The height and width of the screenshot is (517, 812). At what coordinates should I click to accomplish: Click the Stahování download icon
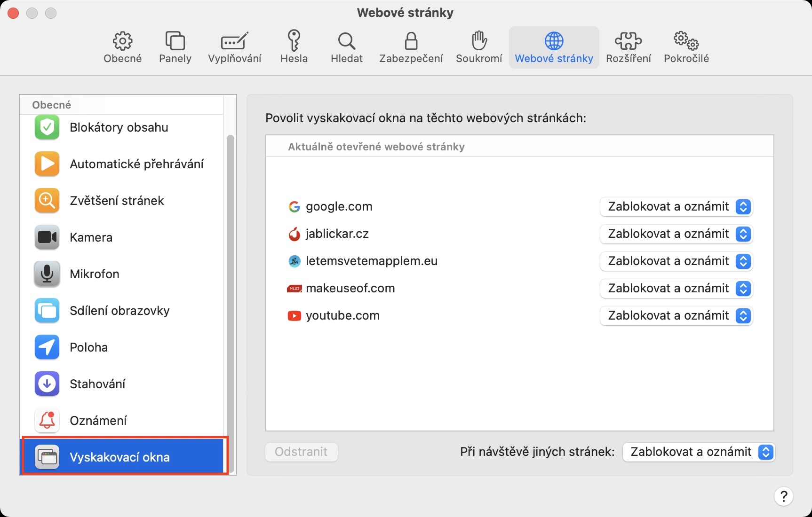(x=47, y=384)
